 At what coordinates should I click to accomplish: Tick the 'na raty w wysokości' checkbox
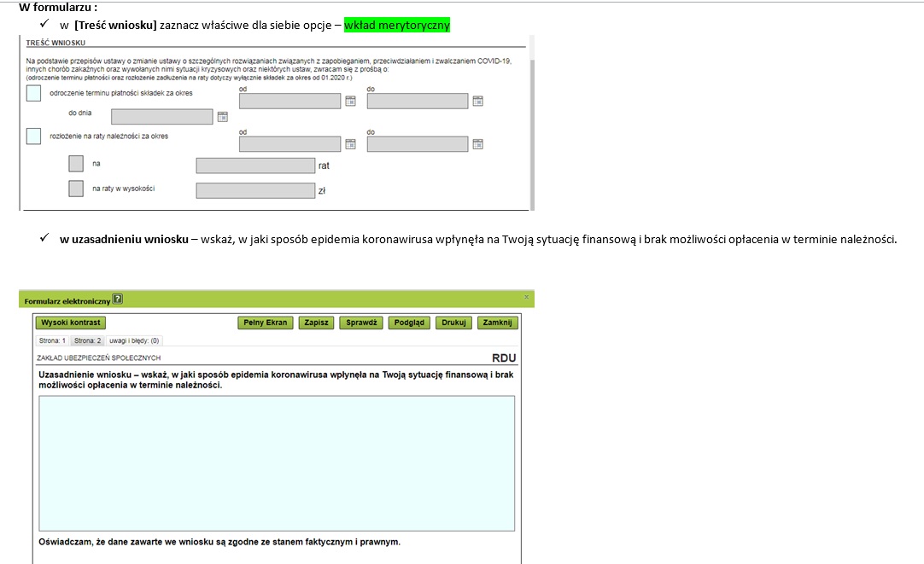[x=76, y=189]
